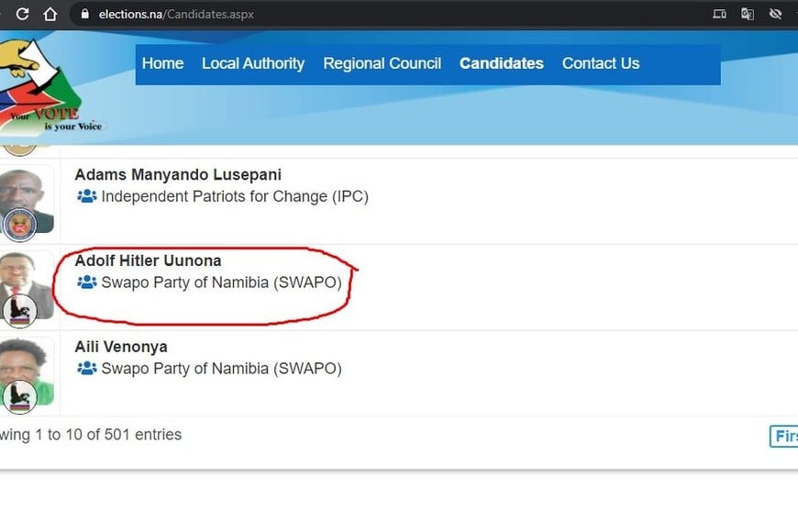Click the browser home icon

pyautogui.click(x=50, y=14)
